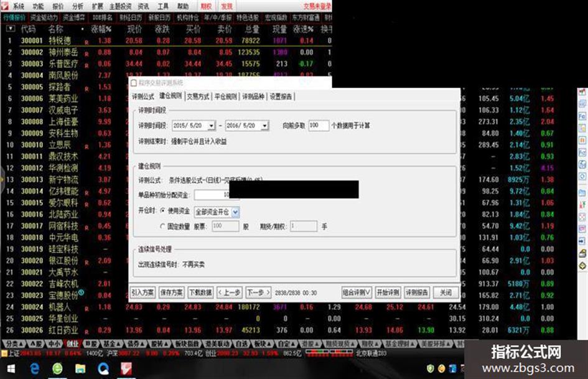Click the 上证 index status icon
The height and width of the screenshot is (379, 588).
click(4, 353)
